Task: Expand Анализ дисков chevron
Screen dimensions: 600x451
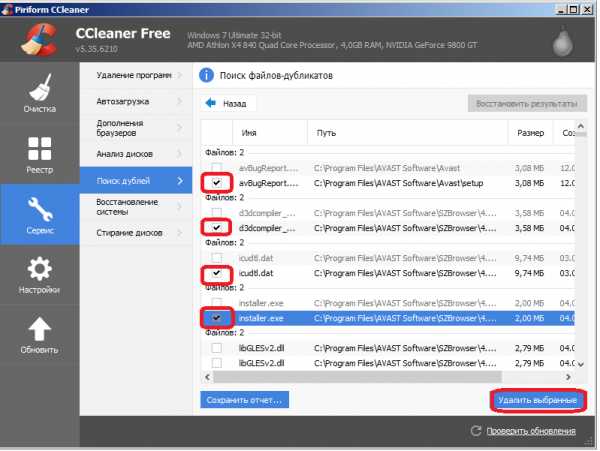Action: pyautogui.click(x=180, y=154)
